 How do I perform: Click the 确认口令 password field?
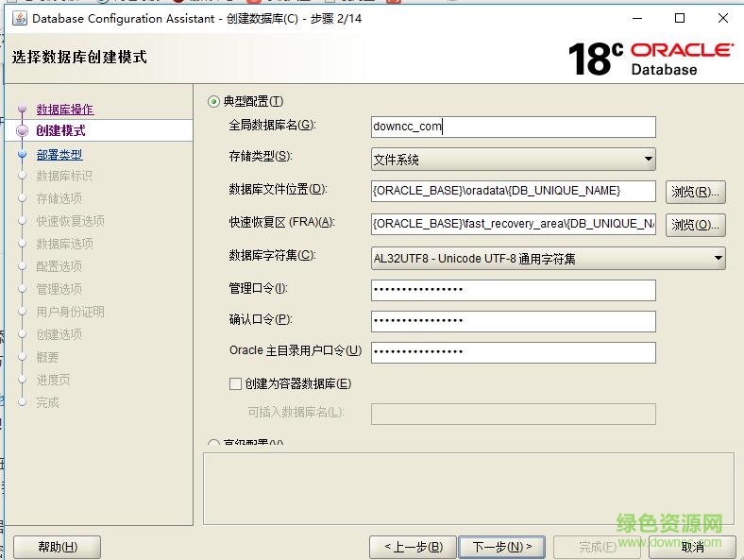[x=514, y=321]
